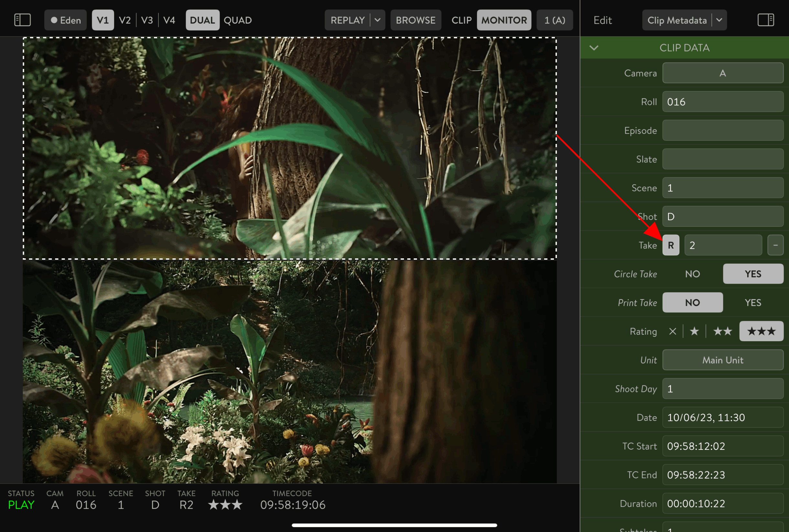Open the REPLAY dropdown arrow

click(378, 20)
